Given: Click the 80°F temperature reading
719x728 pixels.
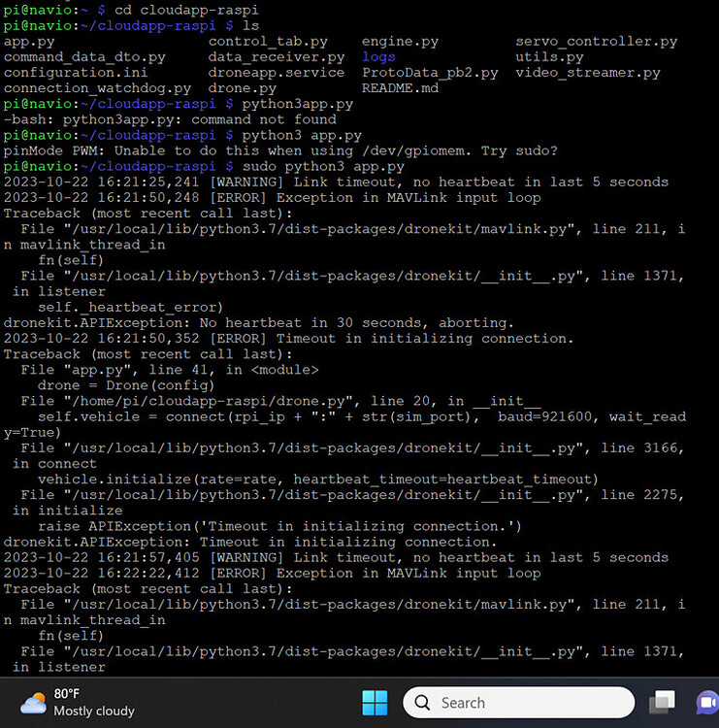Looking at the screenshot, I should [67, 693].
